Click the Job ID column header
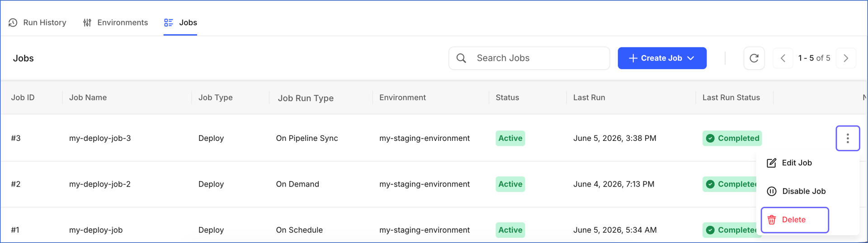The image size is (868, 243). (23, 98)
